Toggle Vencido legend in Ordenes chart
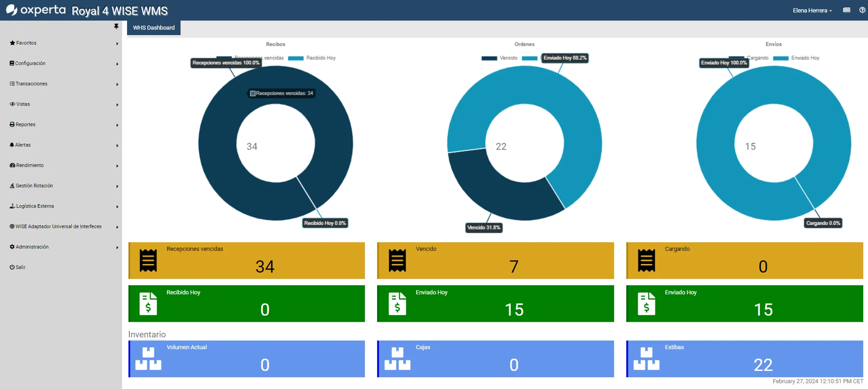The height and width of the screenshot is (389, 868). (499, 58)
